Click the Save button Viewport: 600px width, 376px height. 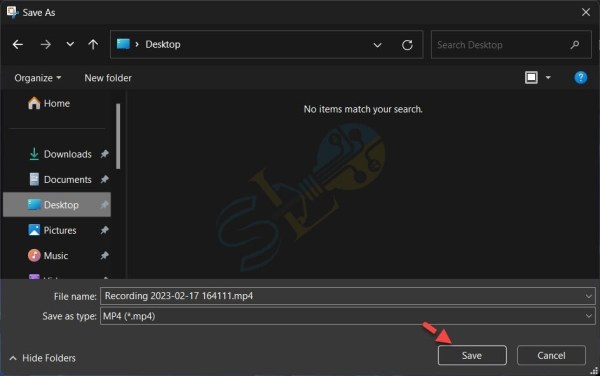[x=472, y=355]
